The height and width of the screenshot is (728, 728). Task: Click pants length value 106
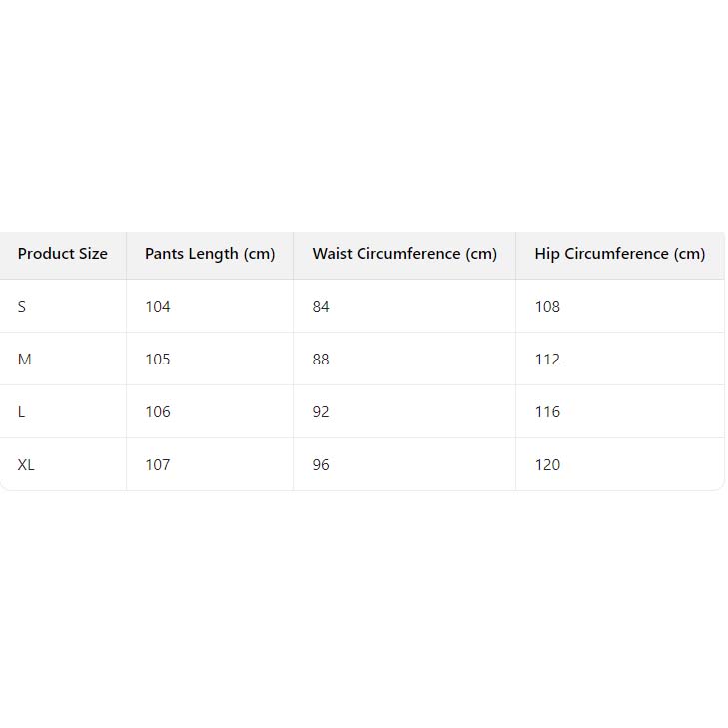tap(158, 412)
